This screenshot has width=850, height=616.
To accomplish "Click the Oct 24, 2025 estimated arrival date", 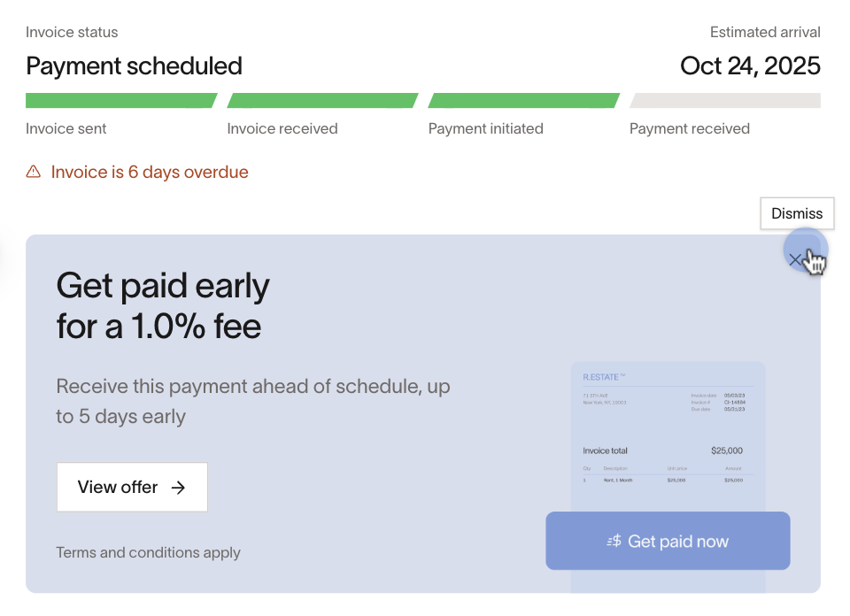I will click(x=750, y=65).
